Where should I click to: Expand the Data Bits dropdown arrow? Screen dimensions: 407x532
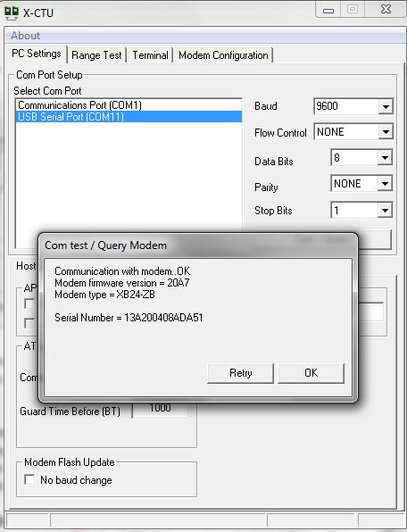pos(385,158)
